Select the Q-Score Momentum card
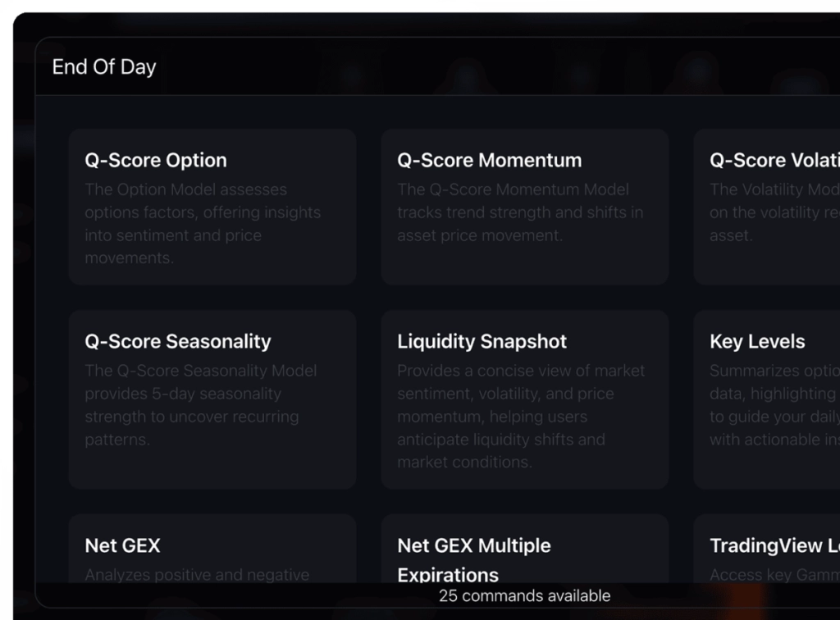Viewport: 840px width, 620px height. pos(525,207)
